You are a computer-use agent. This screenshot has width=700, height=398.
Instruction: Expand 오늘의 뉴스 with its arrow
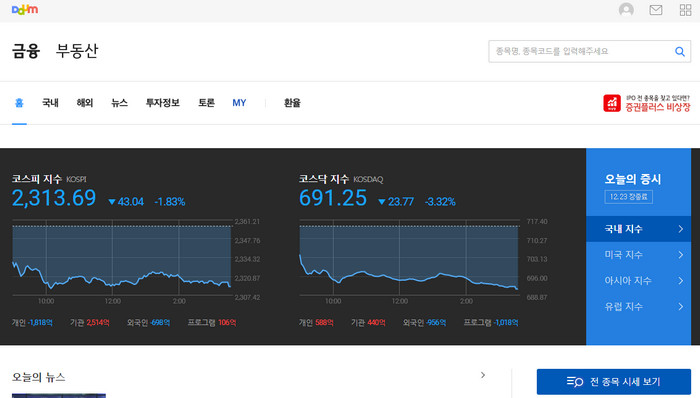pyautogui.click(x=483, y=375)
